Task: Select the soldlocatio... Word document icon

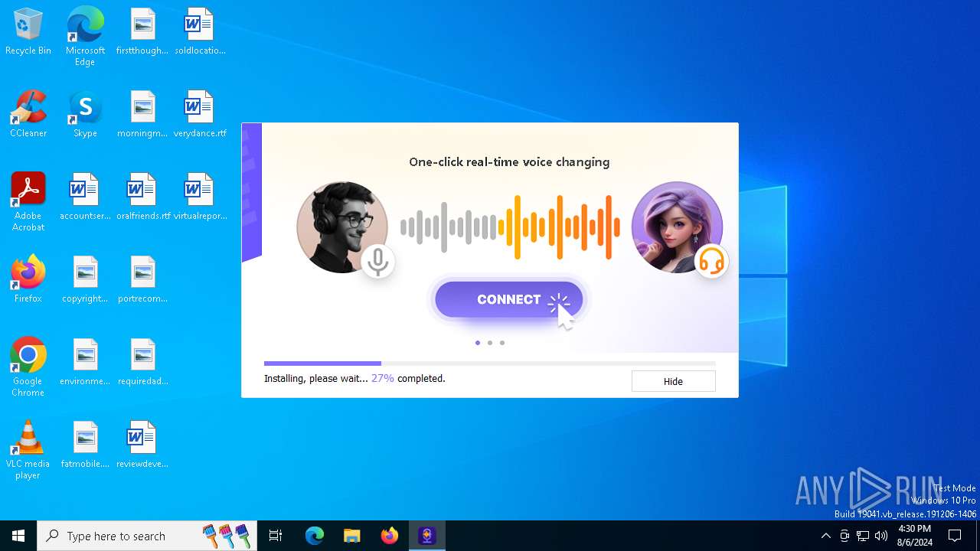Action: coord(200,31)
